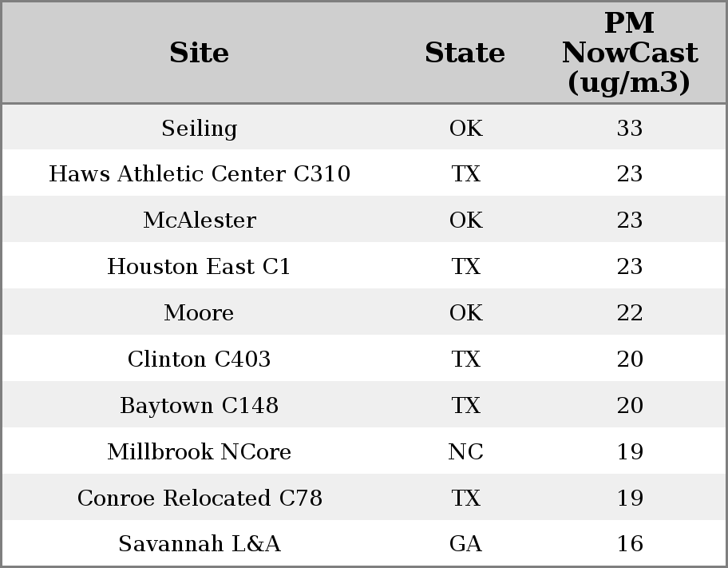Click the Site column header
Viewport: 728px width, 568px height.
pyautogui.click(x=200, y=53)
